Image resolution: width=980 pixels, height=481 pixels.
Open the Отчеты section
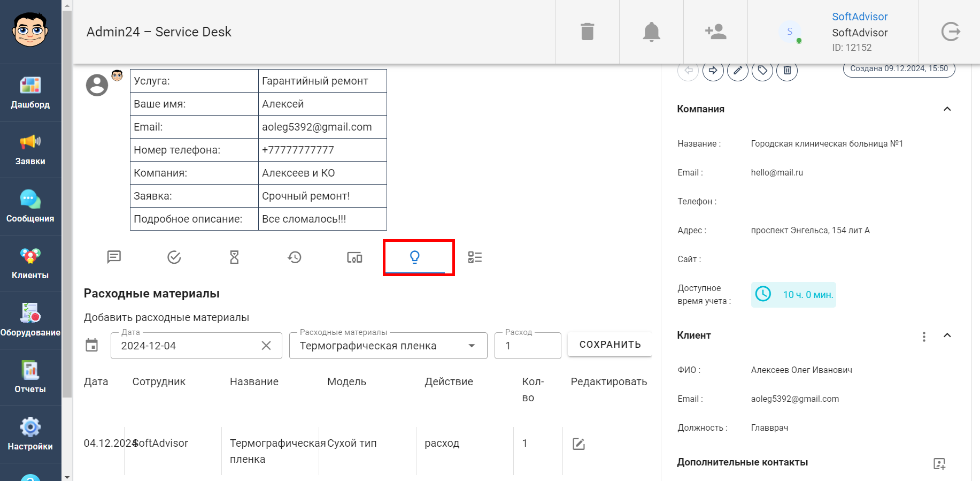click(30, 378)
